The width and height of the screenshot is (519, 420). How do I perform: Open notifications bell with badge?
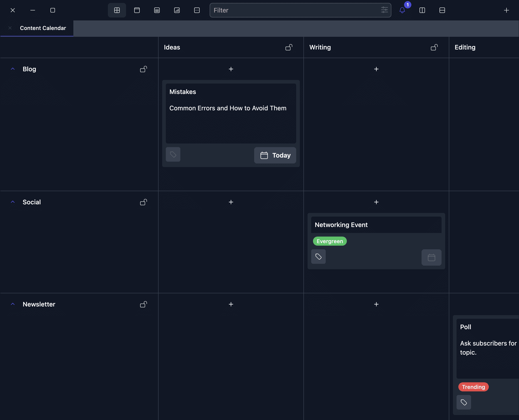click(402, 10)
